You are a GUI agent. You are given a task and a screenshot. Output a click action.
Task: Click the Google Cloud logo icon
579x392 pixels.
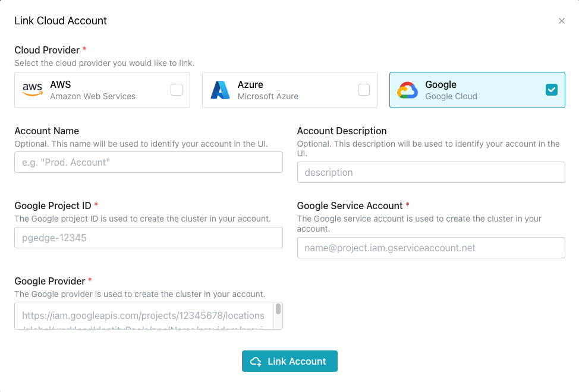[408, 90]
